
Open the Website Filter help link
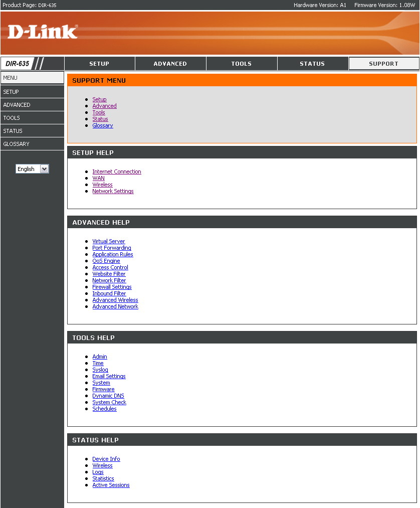[109, 274]
